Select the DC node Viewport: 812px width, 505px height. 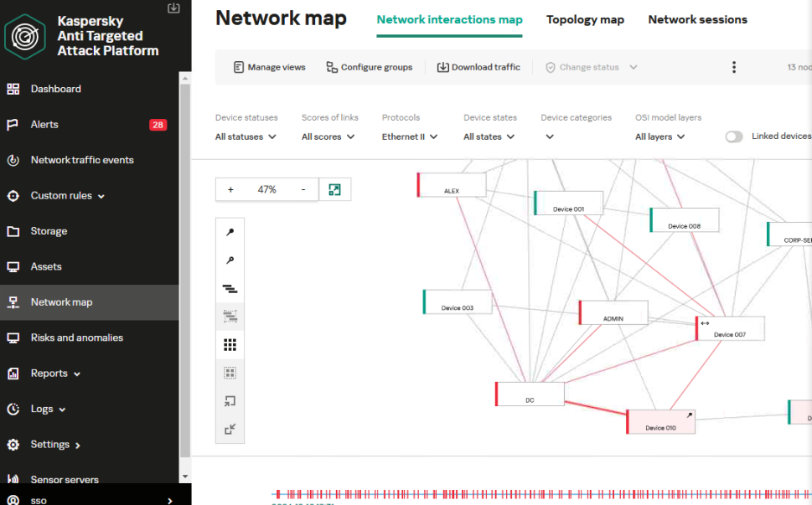pyautogui.click(x=530, y=394)
